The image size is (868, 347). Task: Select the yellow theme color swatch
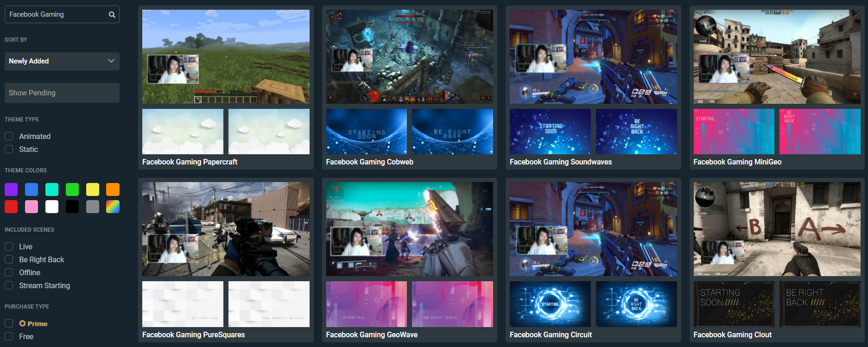pyautogui.click(x=93, y=189)
